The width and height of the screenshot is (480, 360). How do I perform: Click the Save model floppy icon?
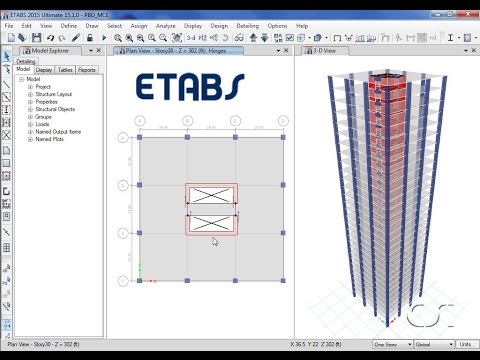[36, 38]
